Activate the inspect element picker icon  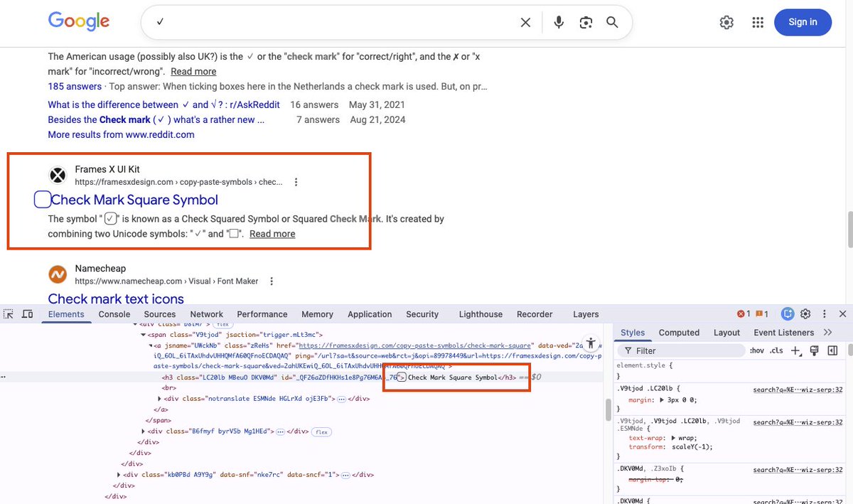click(9, 314)
